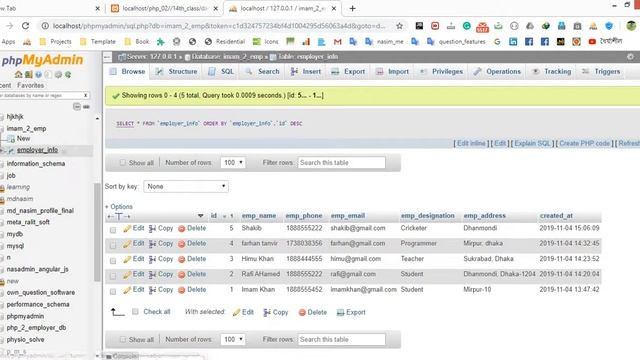The height and width of the screenshot is (360, 640).
Task: Open the Search tab
Action: coord(262,71)
